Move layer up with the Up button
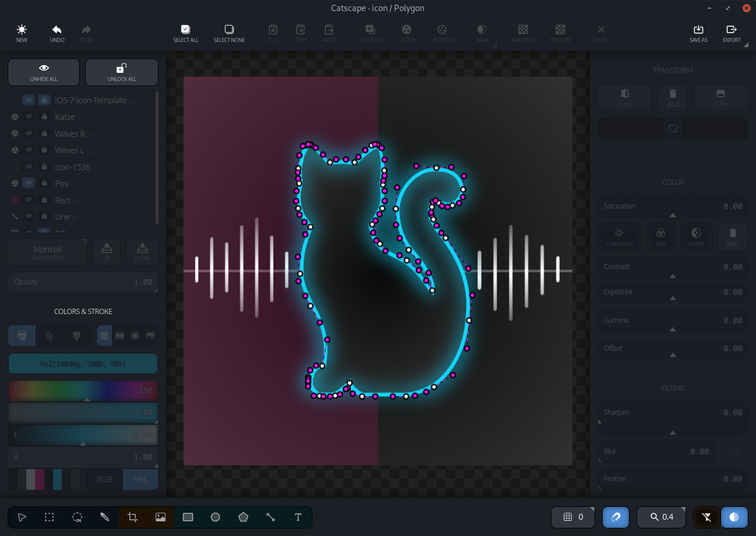756x536 pixels. pos(107,252)
